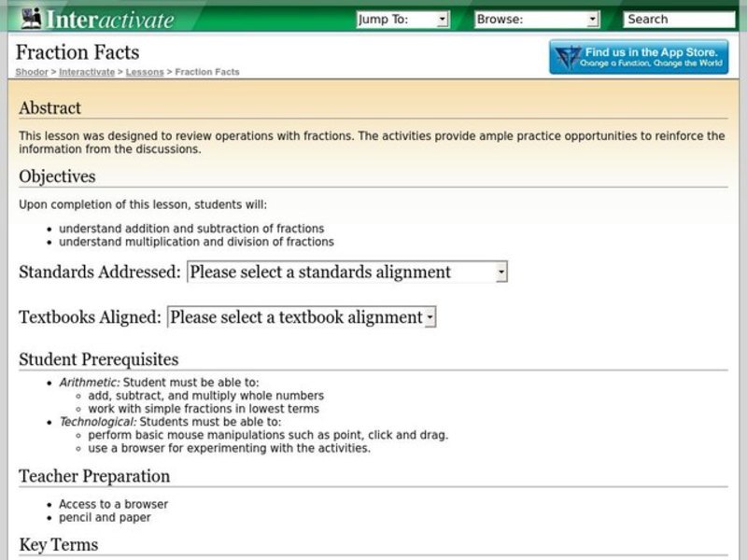This screenshot has width=747, height=560.
Task: Expand the Browse dropdown menu
Action: pyautogui.click(x=536, y=19)
